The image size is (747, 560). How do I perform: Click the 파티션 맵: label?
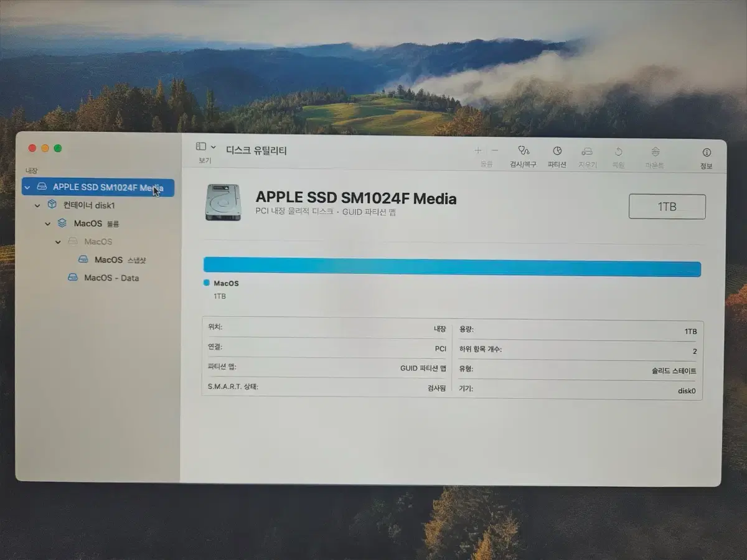click(x=222, y=366)
